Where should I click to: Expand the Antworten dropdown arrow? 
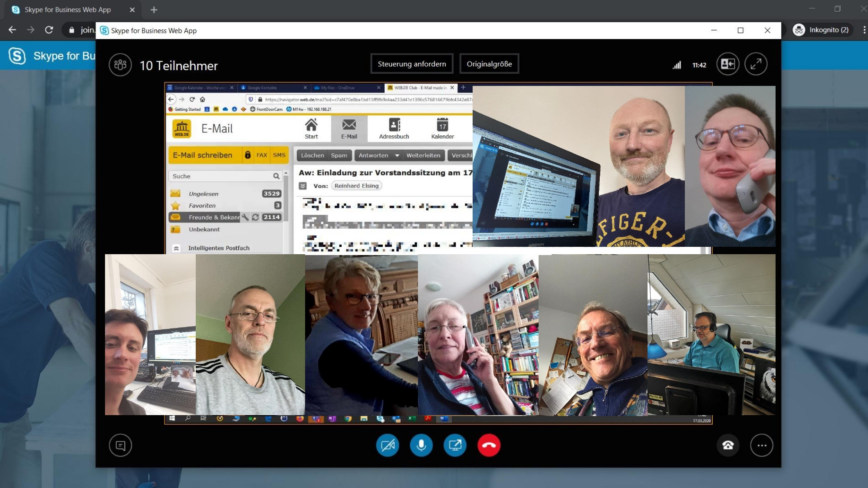point(397,155)
